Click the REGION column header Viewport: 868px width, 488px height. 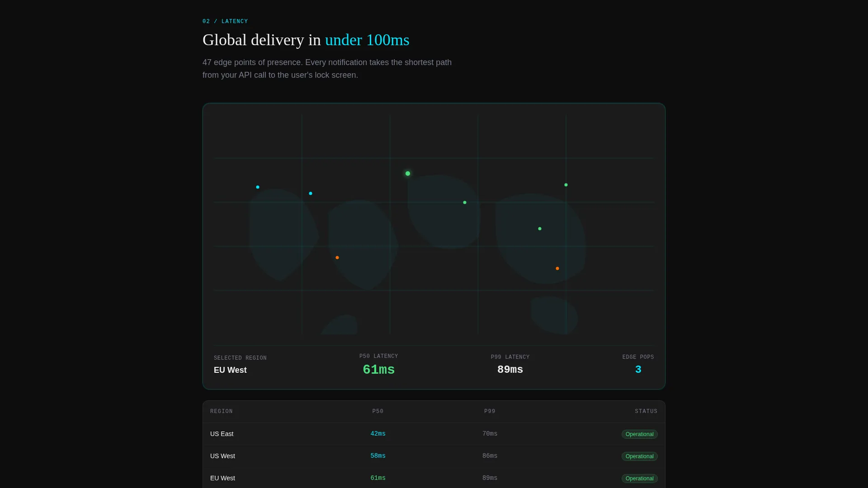coord(222,412)
